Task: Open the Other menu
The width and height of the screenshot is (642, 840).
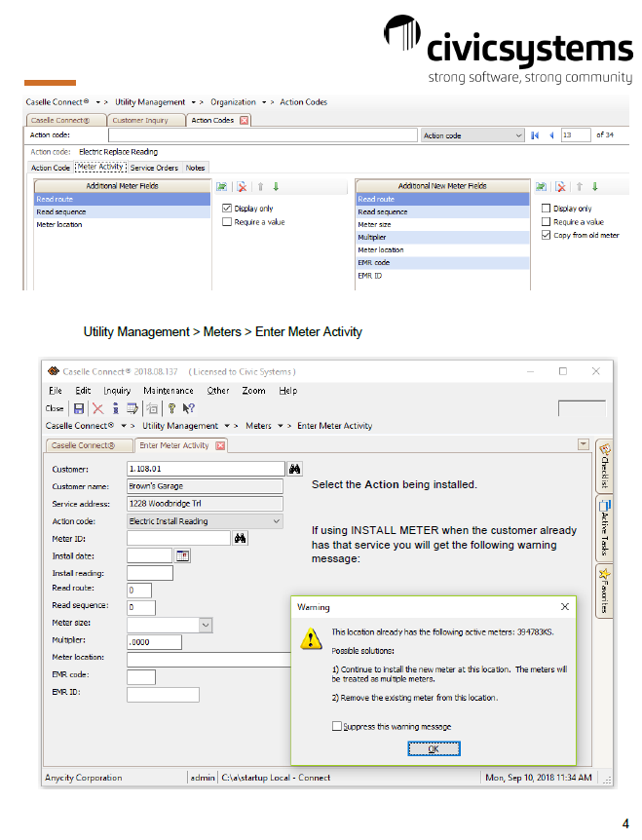Action: tap(218, 391)
